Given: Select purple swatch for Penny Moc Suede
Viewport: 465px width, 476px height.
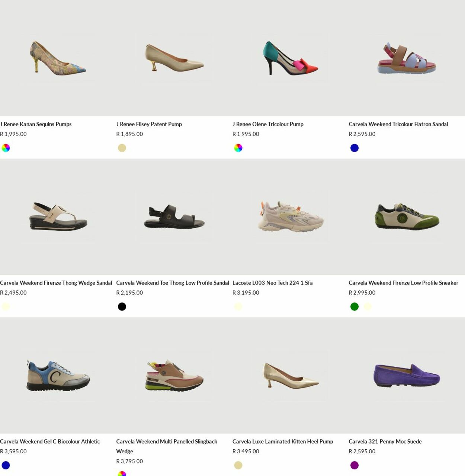Looking at the screenshot, I should pyautogui.click(x=355, y=466).
